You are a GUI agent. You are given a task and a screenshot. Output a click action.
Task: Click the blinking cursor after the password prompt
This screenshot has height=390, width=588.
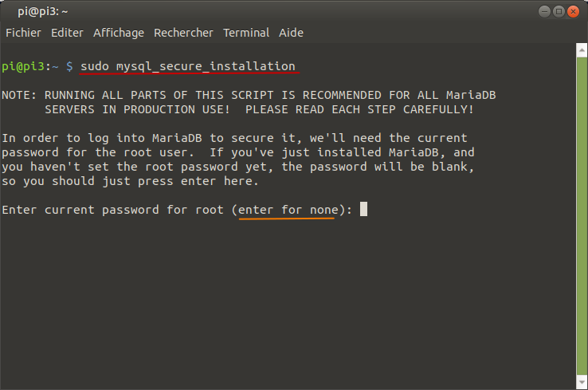click(x=363, y=209)
